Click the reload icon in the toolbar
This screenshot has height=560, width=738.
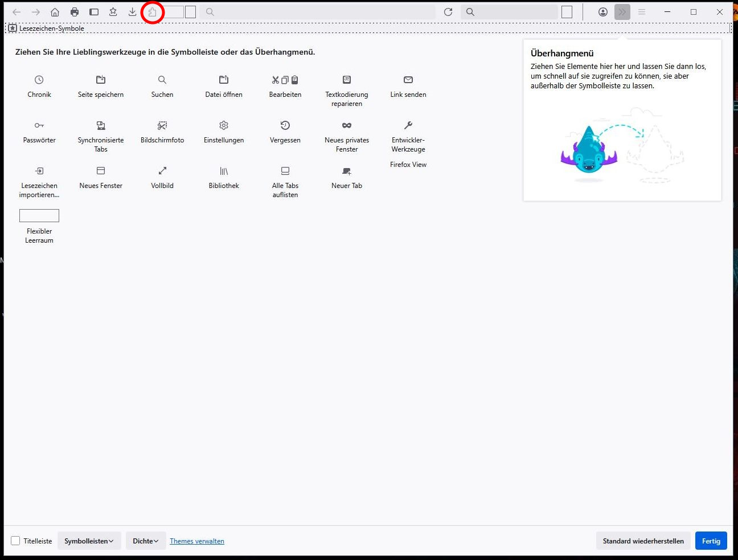[448, 12]
